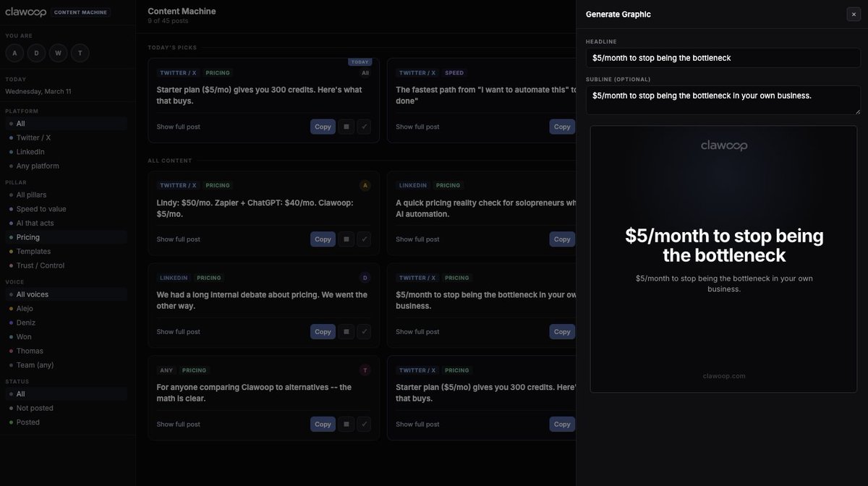The image size is (868, 486).
Task: Click the LINKEDIN tag on internal debate card
Action: (174, 278)
